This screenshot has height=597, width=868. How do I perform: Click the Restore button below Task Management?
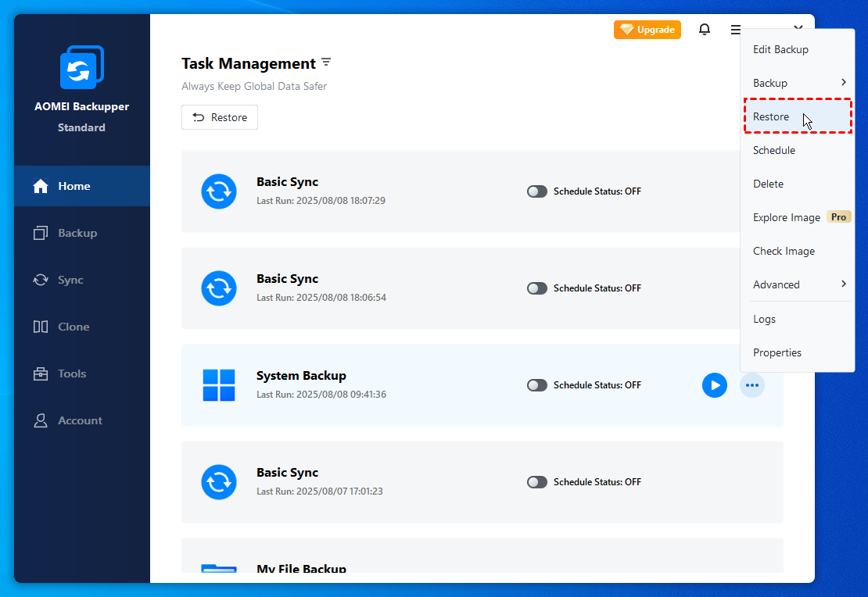tap(220, 117)
